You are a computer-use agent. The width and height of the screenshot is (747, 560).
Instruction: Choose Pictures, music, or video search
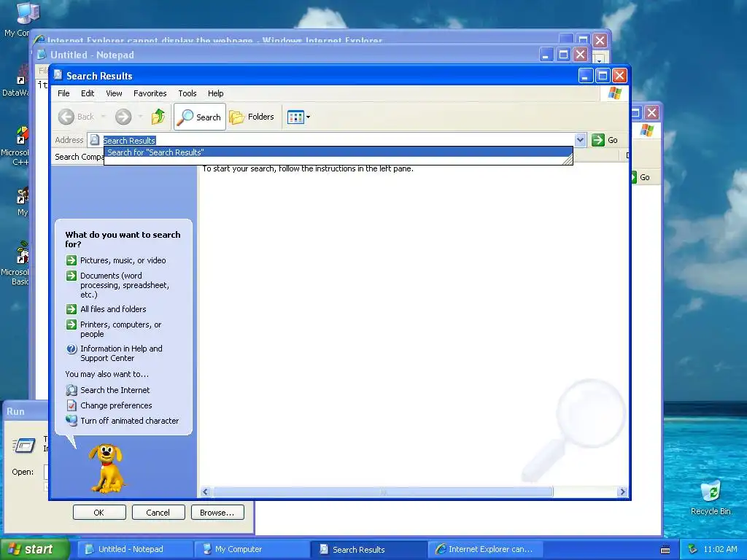[x=123, y=260]
